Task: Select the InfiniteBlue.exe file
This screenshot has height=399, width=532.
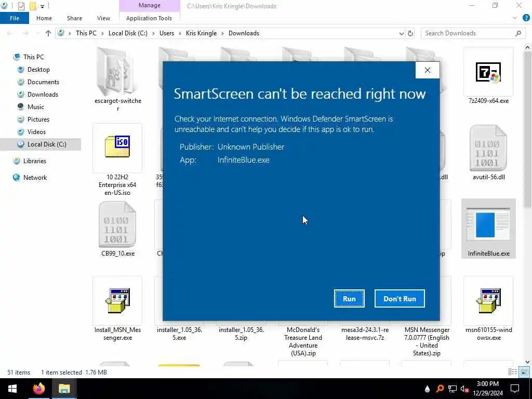Action: point(488,229)
